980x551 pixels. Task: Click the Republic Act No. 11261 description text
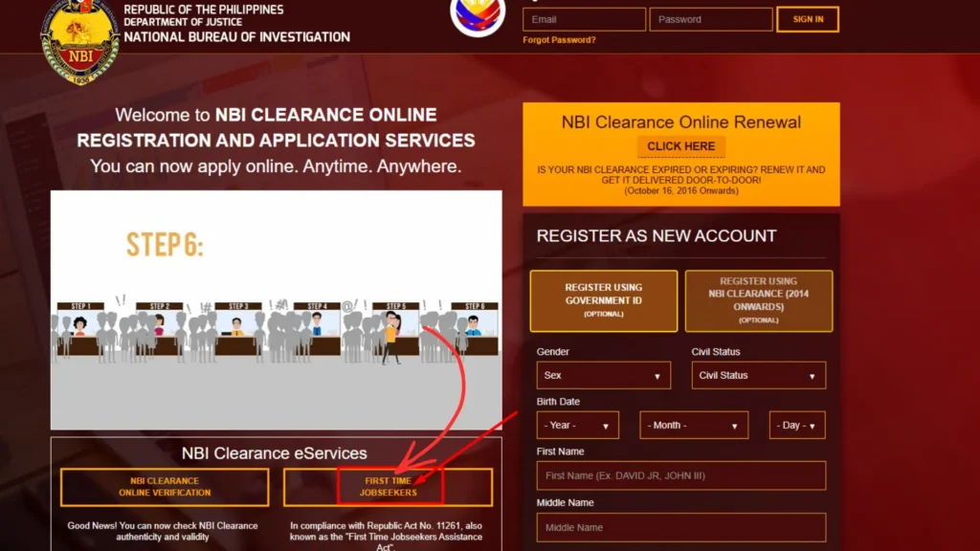[x=387, y=536]
